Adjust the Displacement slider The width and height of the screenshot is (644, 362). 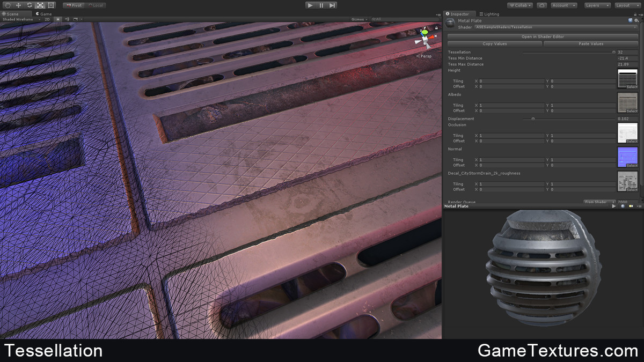[569, 119]
